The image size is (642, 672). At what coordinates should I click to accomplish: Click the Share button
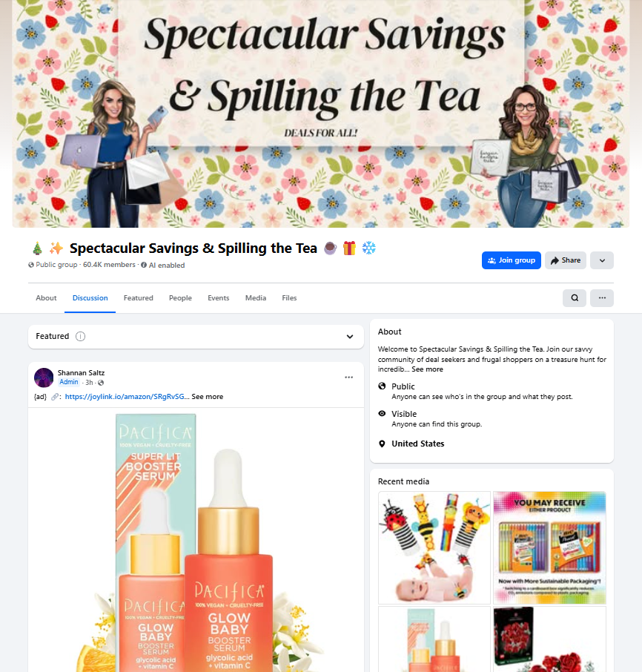(566, 260)
